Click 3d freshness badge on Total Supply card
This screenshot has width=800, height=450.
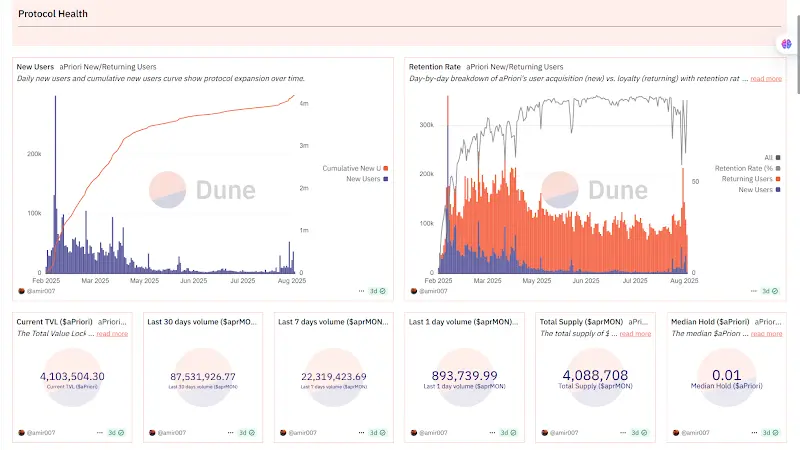tap(639, 433)
